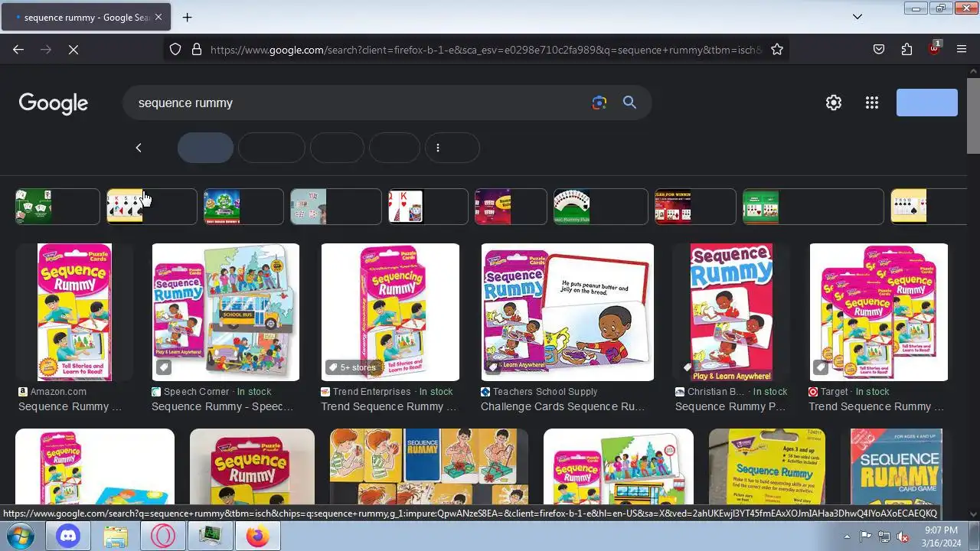Open the tracking protection shield icon

coord(175,49)
